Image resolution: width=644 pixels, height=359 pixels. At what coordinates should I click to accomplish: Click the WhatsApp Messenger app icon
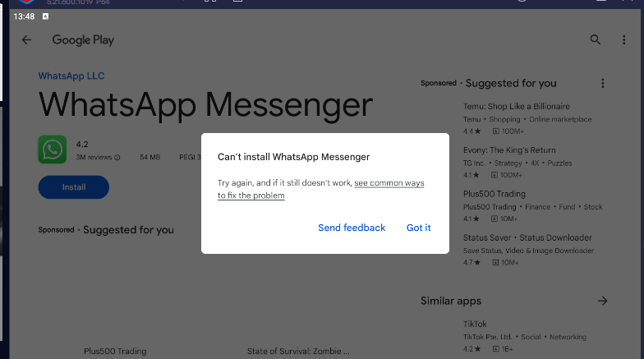(53, 150)
